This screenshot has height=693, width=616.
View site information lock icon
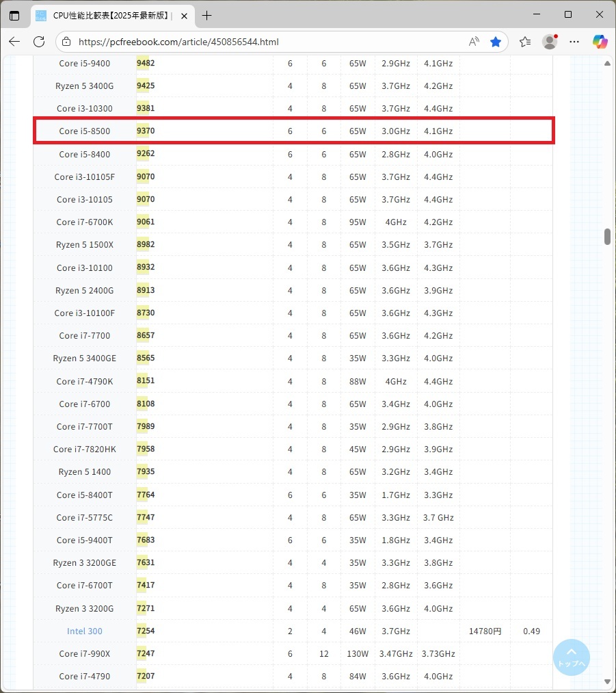[x=66, y=42]
